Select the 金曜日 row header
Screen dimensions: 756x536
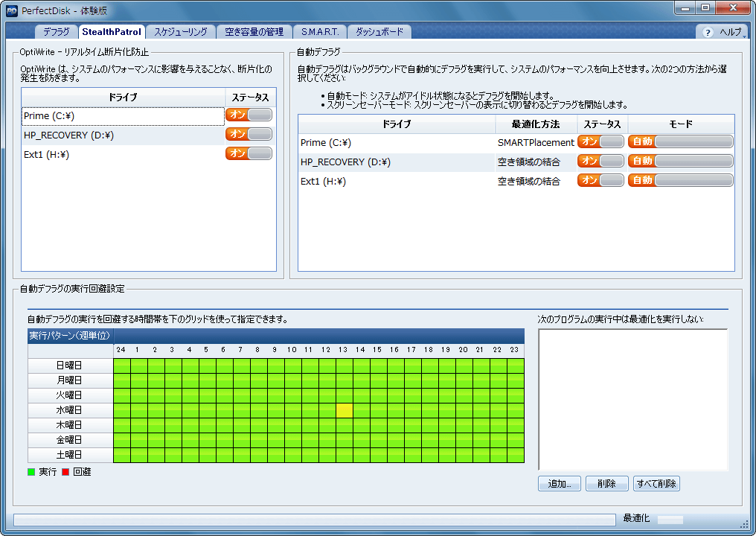pos(71,440)
